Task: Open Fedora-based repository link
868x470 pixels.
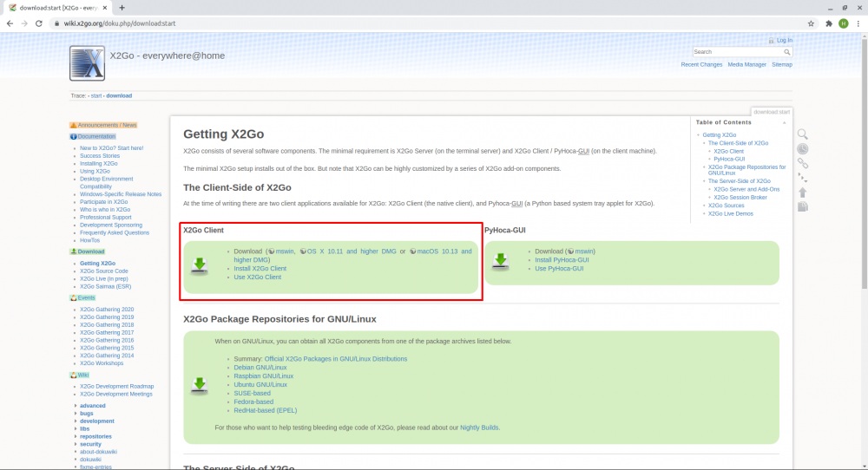Action: tap(253, 402)
